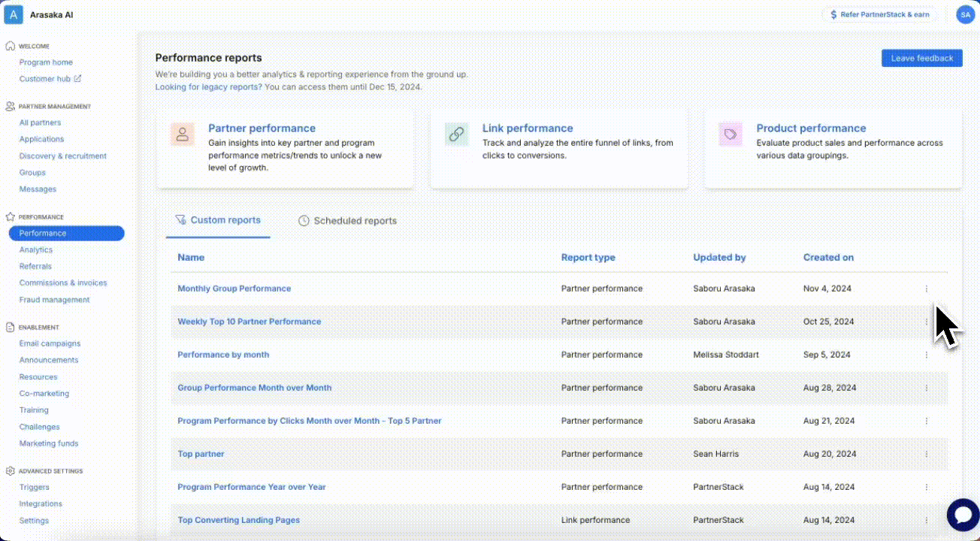The width and height of the screenshot is (980, 541).
Task: Open Top Converting Landing Pages report
Action: click(x=238, y=520)
